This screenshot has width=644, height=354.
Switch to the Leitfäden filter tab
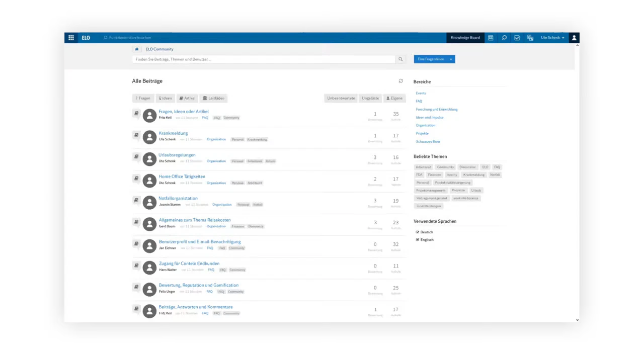coord(213,98)
